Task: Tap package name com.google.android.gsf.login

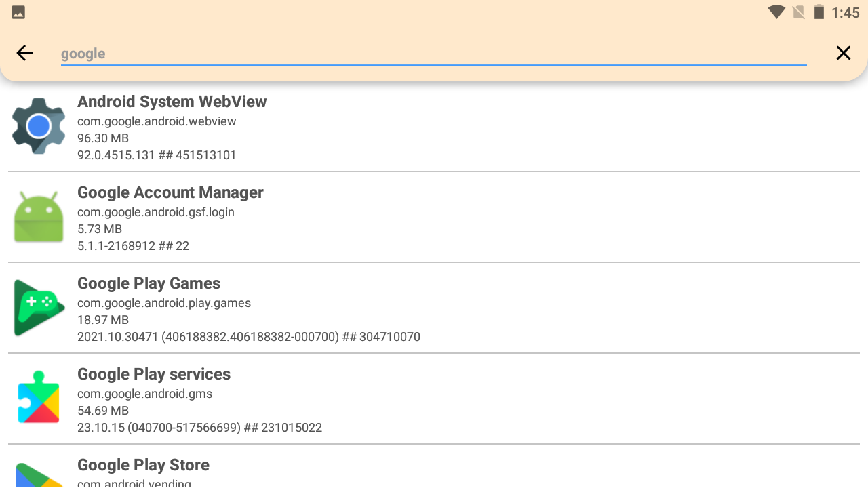Action: tap(156, 212)
